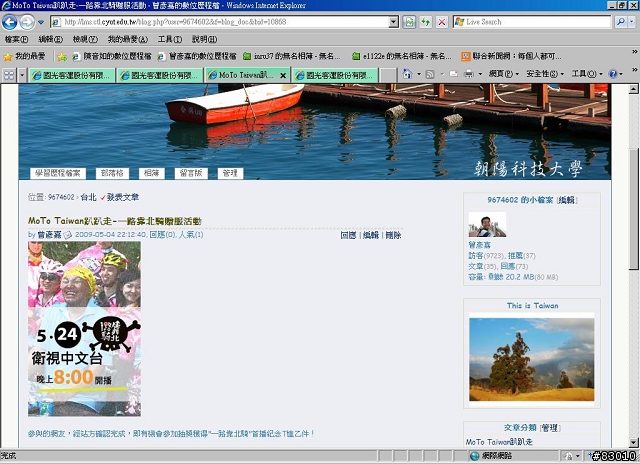
Task: Open the 編輯(E) menu
Action: point(50,39)
